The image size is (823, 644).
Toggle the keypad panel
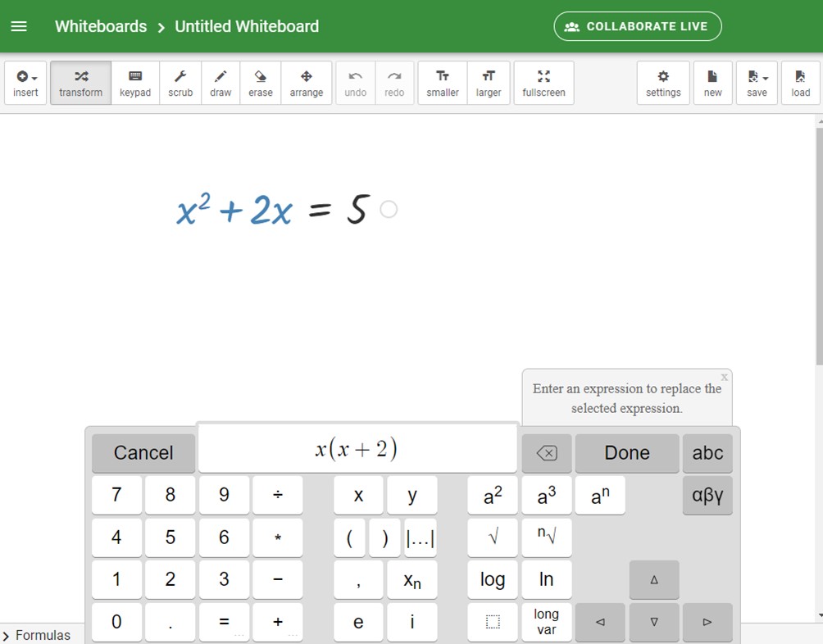point(135,83)
